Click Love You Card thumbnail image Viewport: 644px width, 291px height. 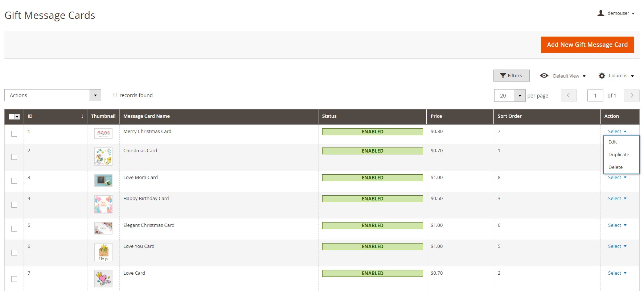103,252
